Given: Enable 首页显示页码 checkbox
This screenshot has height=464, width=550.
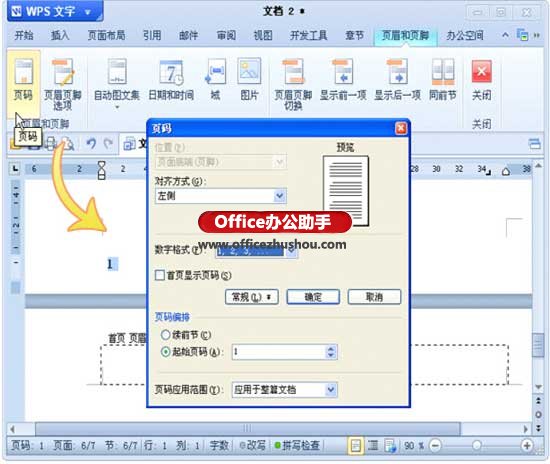Looking at the screenshot, I should pos(160,275).
